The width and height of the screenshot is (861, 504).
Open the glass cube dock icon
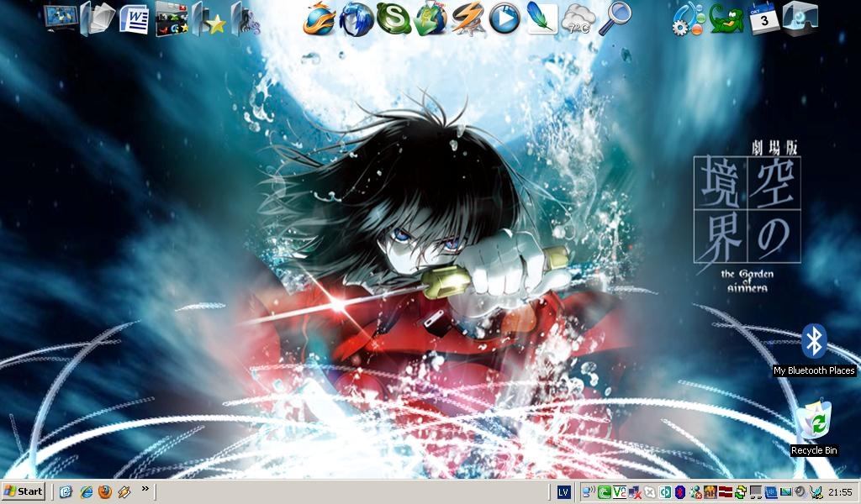(x=800, y=18)
